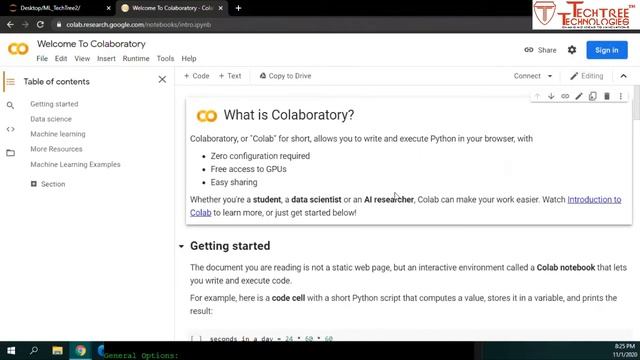Go forward in browser

coord(25,24)
